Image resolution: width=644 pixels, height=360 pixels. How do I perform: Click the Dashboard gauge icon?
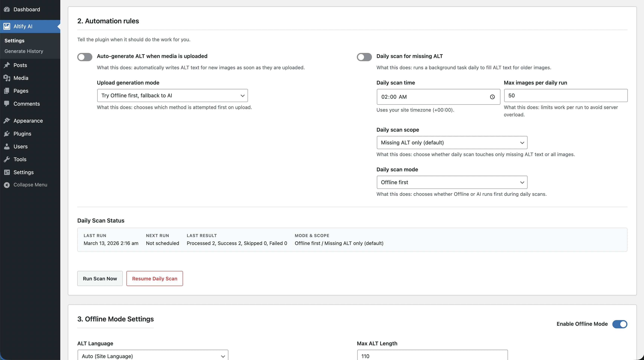tap(7, 9)
